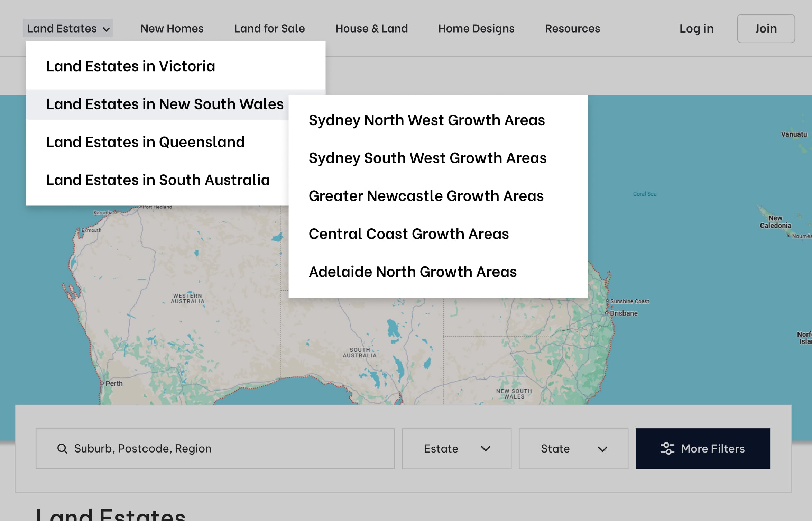The height and width of the screenshot is (521, 812).
Task: Expand the Estate dropdown
Action: (456, 448)
